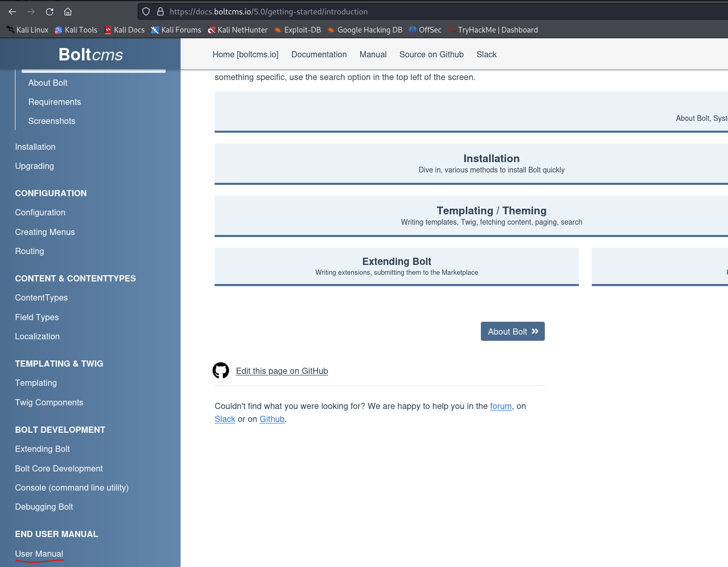Screen dimensions: 728x567
Task: Open Creating Menus in the sidebar
Action: [x=45, y=232]
